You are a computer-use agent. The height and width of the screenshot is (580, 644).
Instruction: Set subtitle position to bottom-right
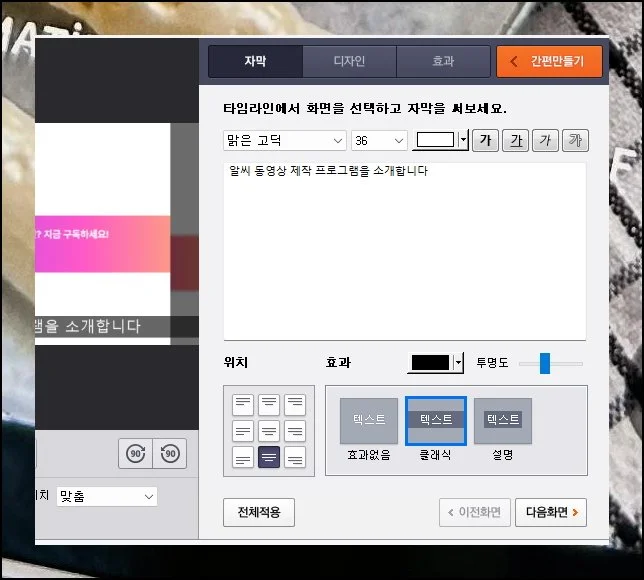click(x=294, y=458)
